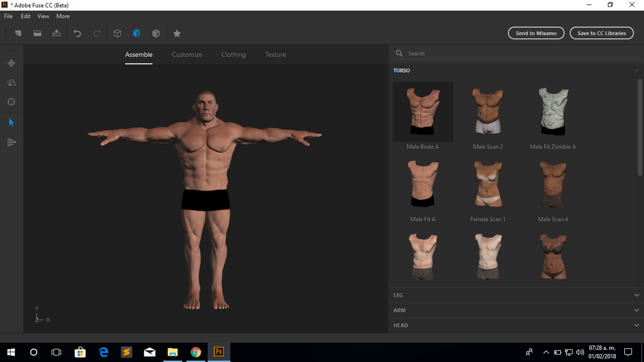Viewport: 644px width, 362px height.
Task: Switch to the gray textured cube view
Action: [x=156, y=33]
